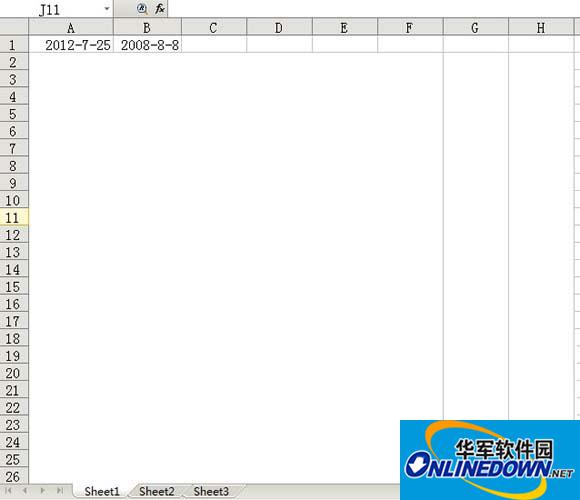Select row 26 header
This screenshot has height=500, width=580.
14,476
